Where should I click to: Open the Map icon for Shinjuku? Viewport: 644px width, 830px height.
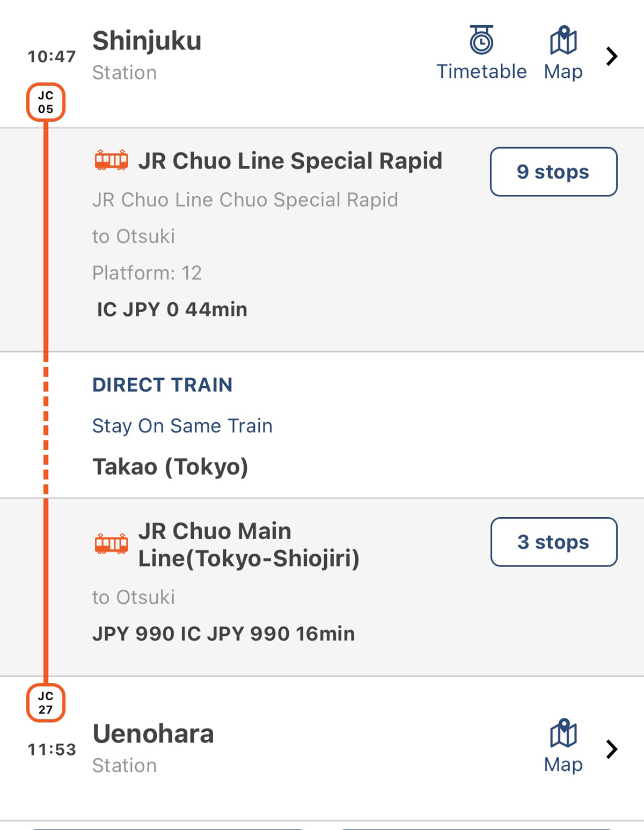point(563,40)
